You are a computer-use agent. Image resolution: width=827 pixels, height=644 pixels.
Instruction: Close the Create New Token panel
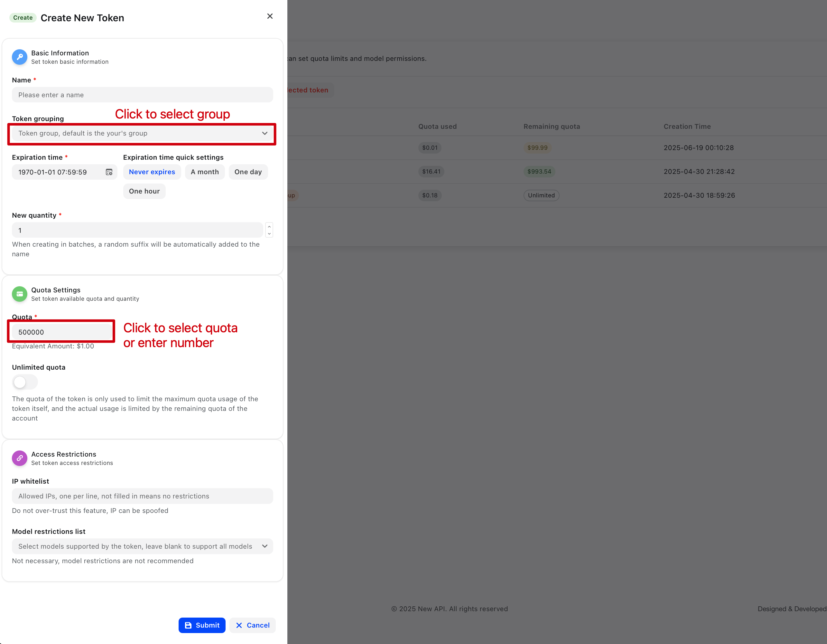(270, 16)
